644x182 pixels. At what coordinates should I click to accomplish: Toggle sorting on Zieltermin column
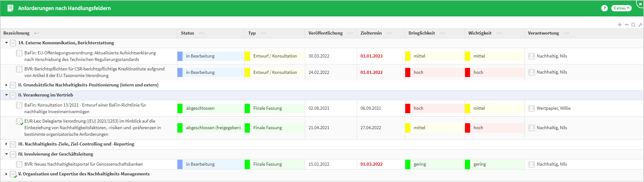pos(389,33)
